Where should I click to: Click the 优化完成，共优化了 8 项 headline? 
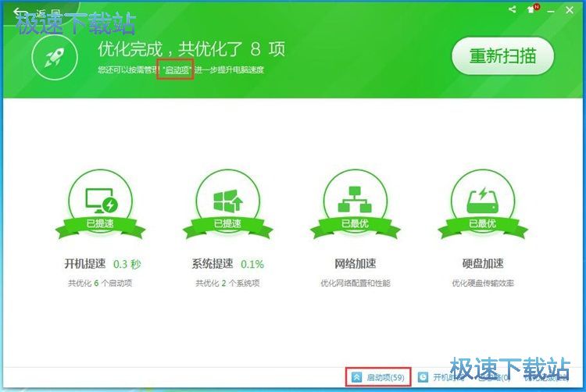pos(191,49)
